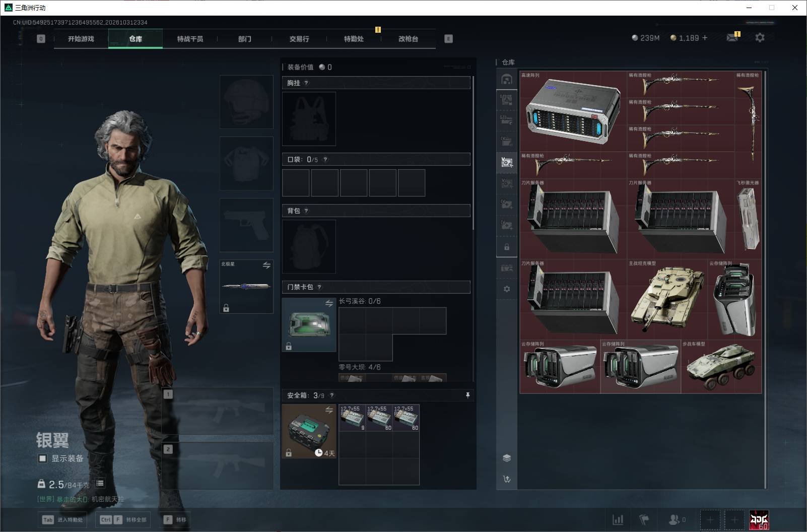807x532 pixels.
Task: Open the 交易行 tab
Action: pyautogui.click(x=299, y=39)
